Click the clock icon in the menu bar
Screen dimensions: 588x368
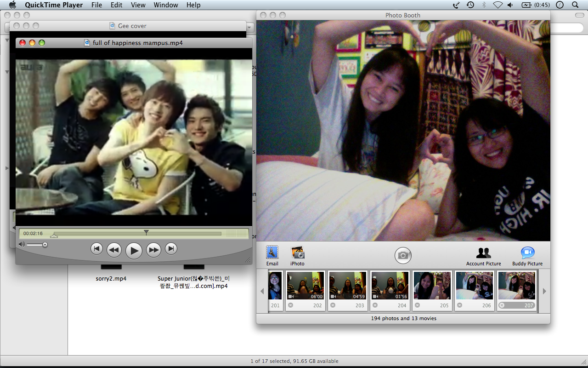[x=560, y=5]
